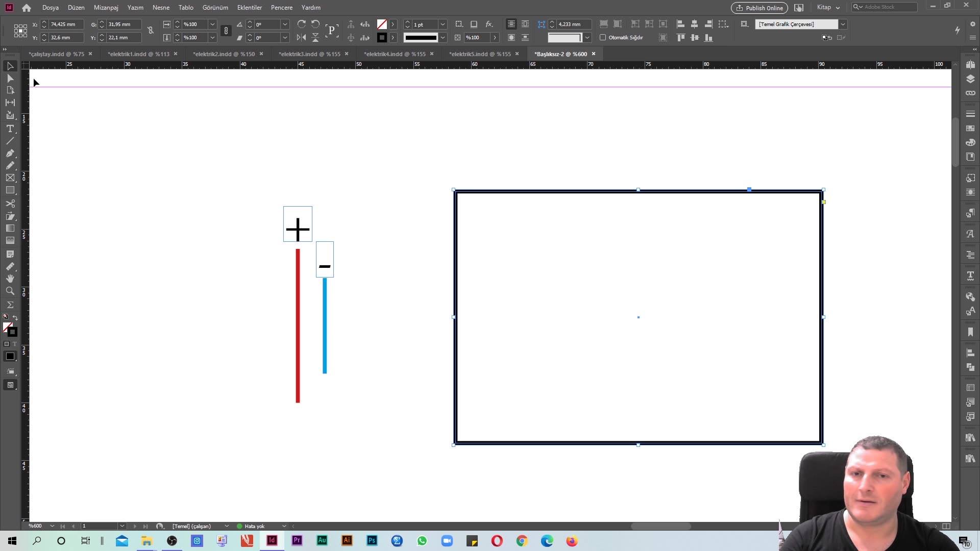Screen dimensions: 980x551
Task: Select the Pencil tool
Action: click(10, 165)
